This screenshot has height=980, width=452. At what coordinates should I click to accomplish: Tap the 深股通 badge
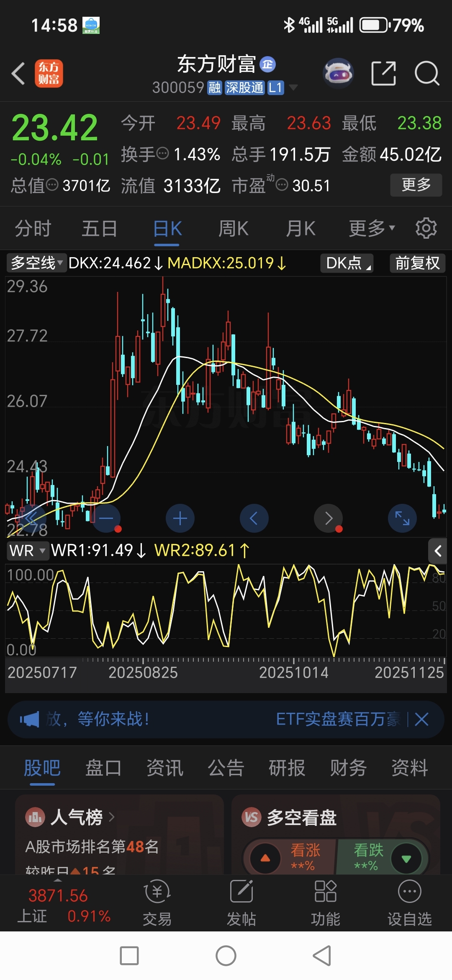pos(244,88)
